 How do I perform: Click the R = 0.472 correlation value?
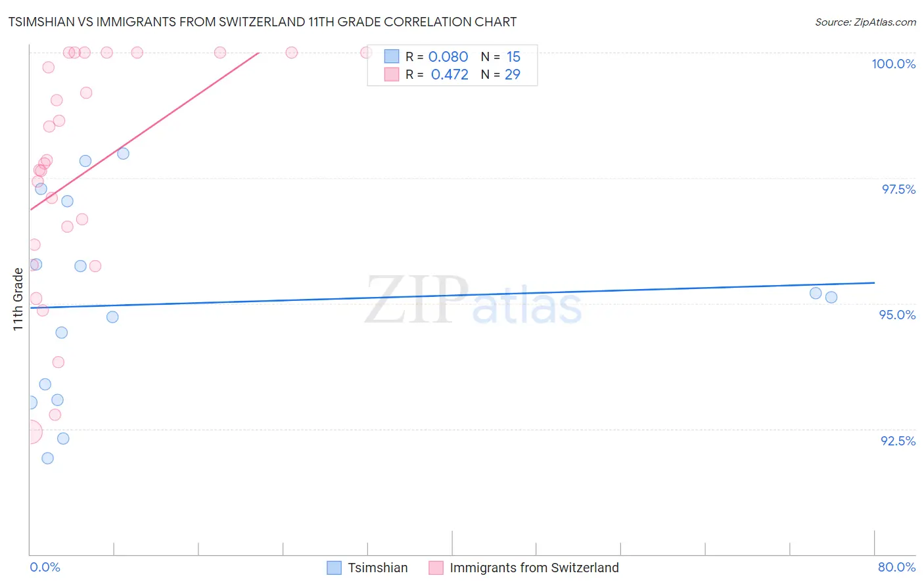click(x=436, y=74)
